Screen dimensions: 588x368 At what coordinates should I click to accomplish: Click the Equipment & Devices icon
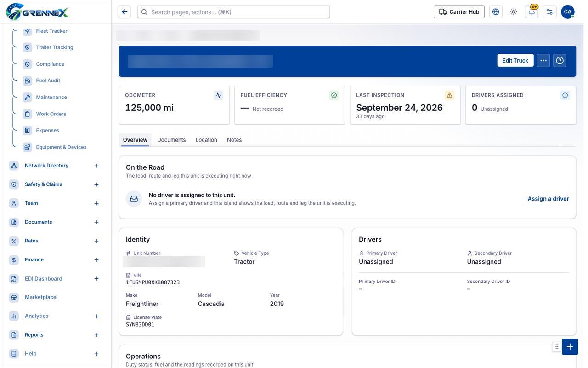28,147
